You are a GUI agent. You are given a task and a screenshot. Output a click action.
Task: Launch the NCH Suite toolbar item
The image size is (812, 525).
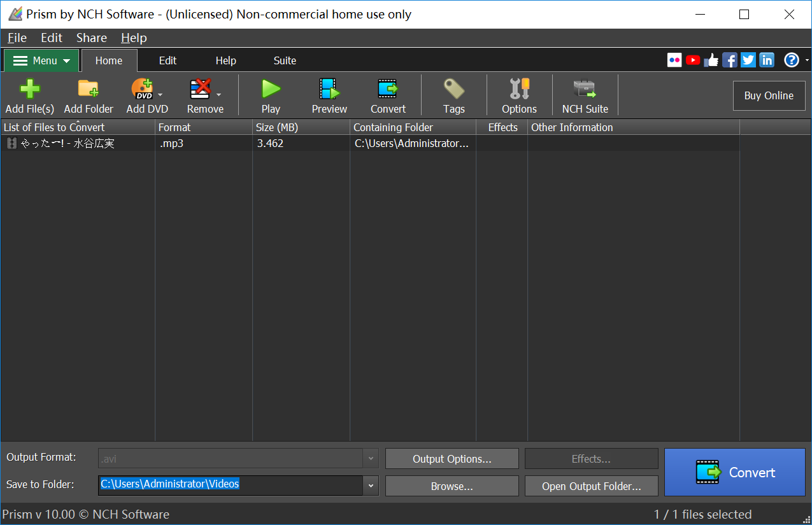(585, 95)
